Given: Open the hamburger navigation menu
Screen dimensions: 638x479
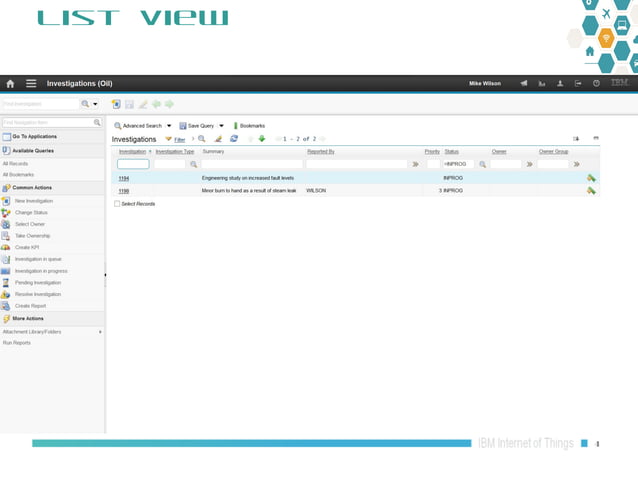Looking at the screenshot, I should (x=31, y=83).
